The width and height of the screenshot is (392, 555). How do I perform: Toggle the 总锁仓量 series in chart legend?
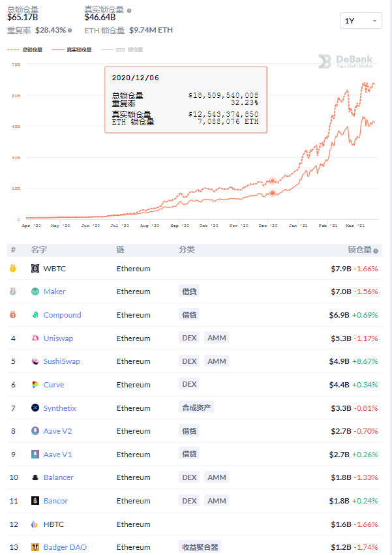(x=26, y=50)
